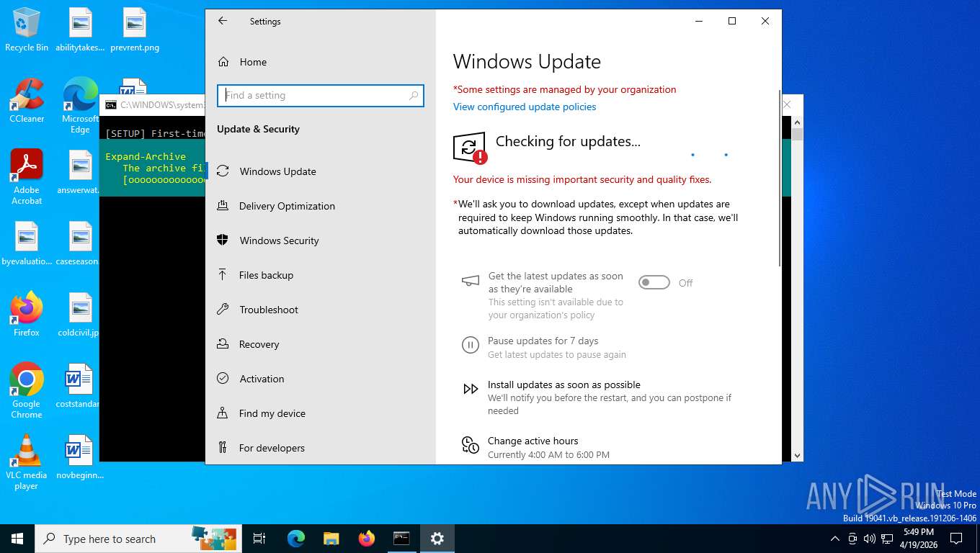Open the Recycle Bin desktop icon

click(x=27, y=30)
